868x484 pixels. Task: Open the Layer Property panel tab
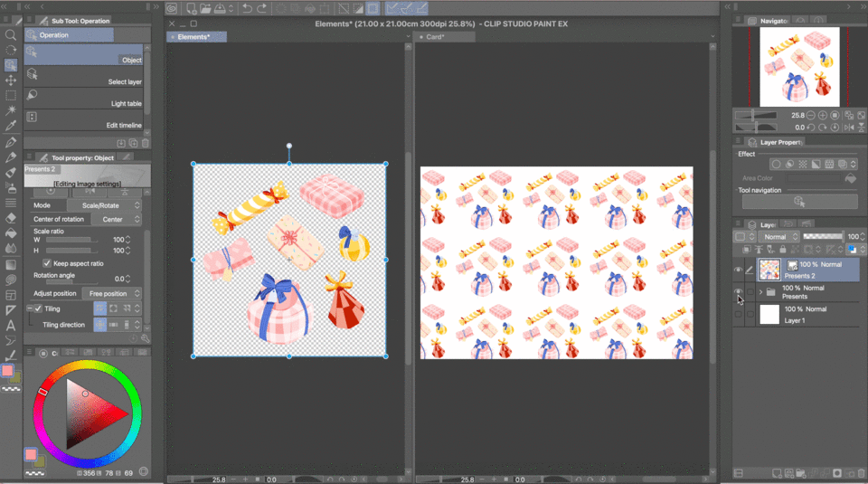(775, 142)
